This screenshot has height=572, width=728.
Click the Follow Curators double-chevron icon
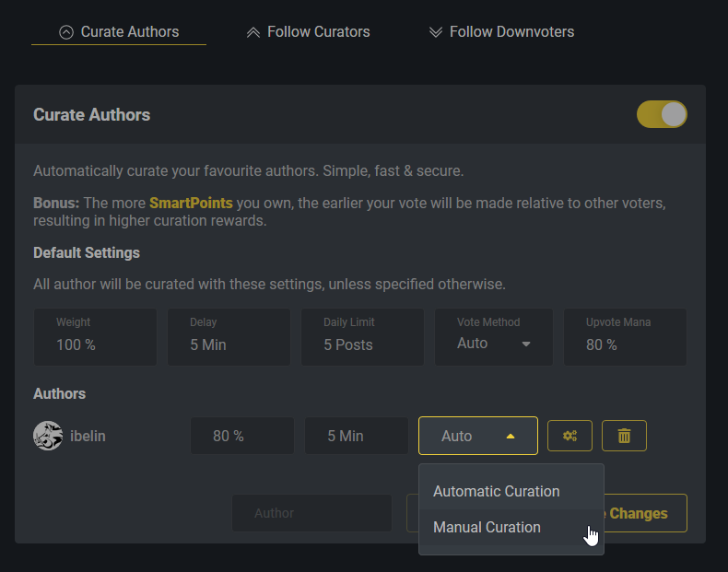click(253, 32)
